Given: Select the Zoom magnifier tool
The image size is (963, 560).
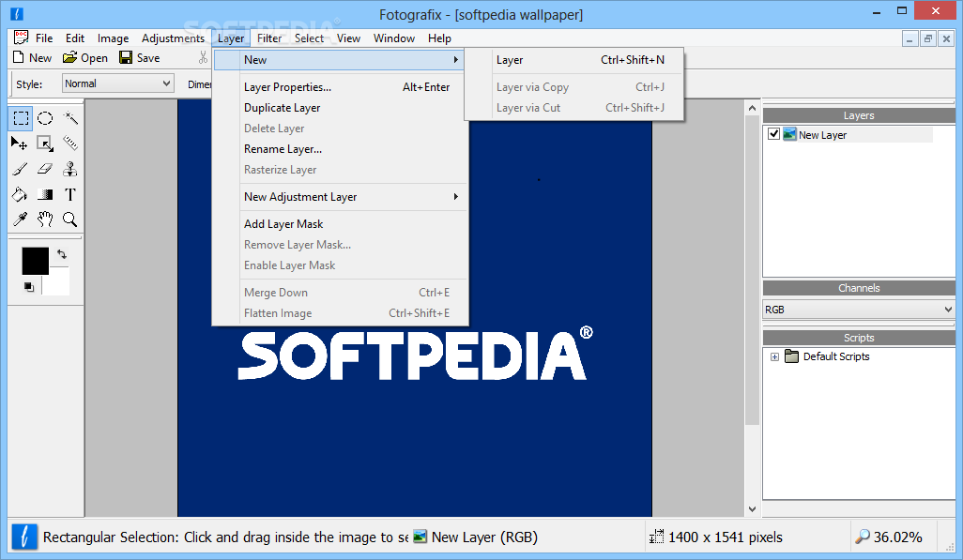Looking at the screenshot, I should coord(70,219).
